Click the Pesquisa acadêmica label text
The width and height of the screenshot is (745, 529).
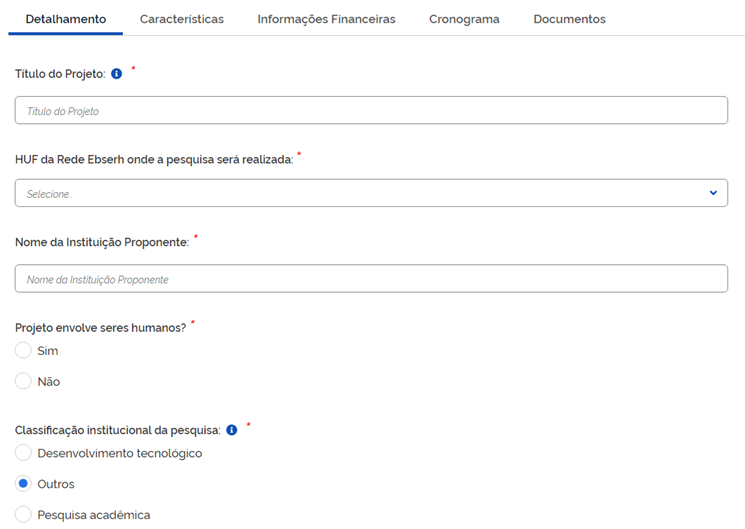94,515
